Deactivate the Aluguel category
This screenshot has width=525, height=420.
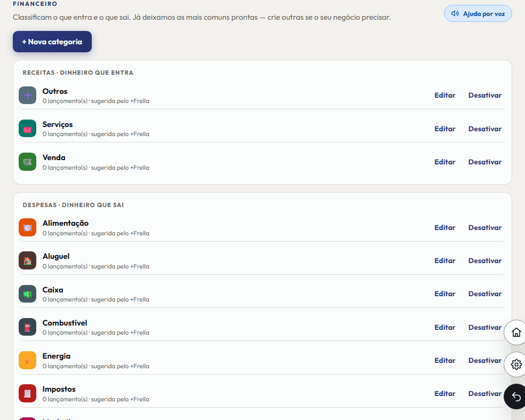pyautogui.click(x=485, y=261)
